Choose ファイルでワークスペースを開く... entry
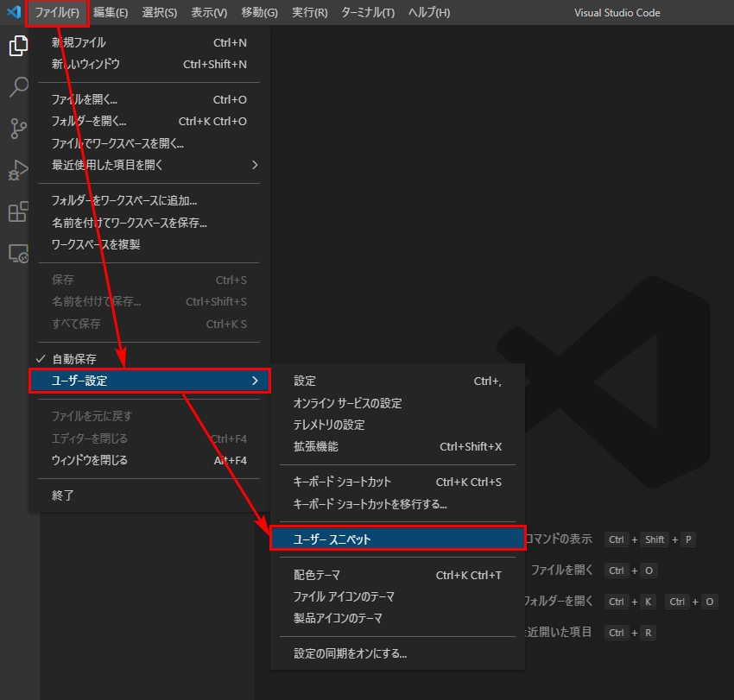The height and width of the screenshot is (700, 734). [x=149, y=143]
